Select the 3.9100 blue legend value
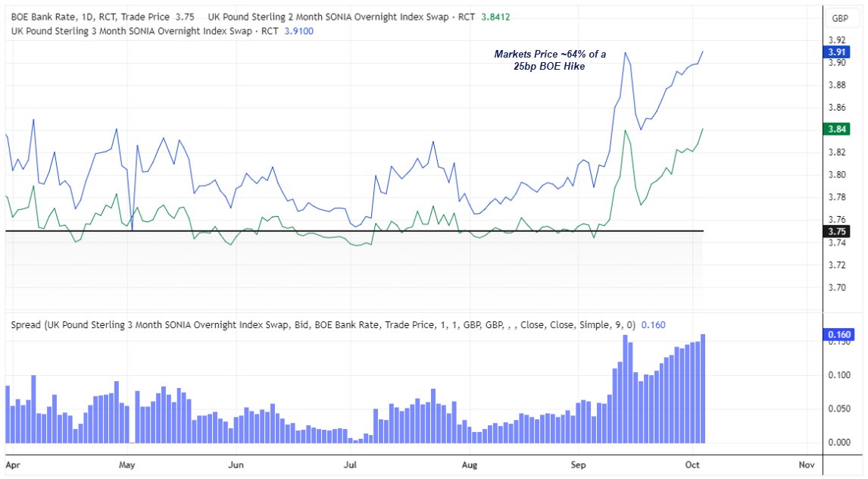 (x=299, y=31)
